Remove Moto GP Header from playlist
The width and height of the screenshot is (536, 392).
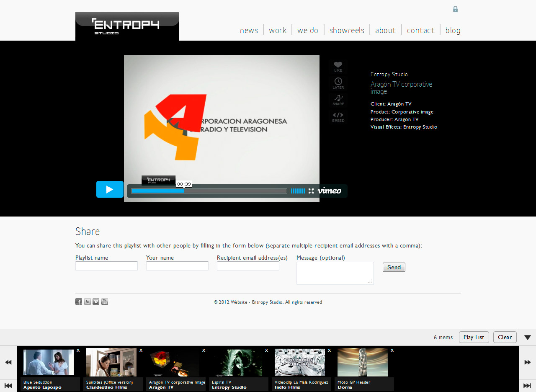point(392,351)
